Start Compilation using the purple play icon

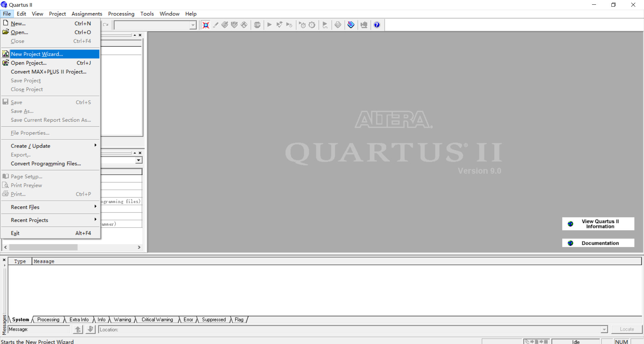[x=269, y=24]
